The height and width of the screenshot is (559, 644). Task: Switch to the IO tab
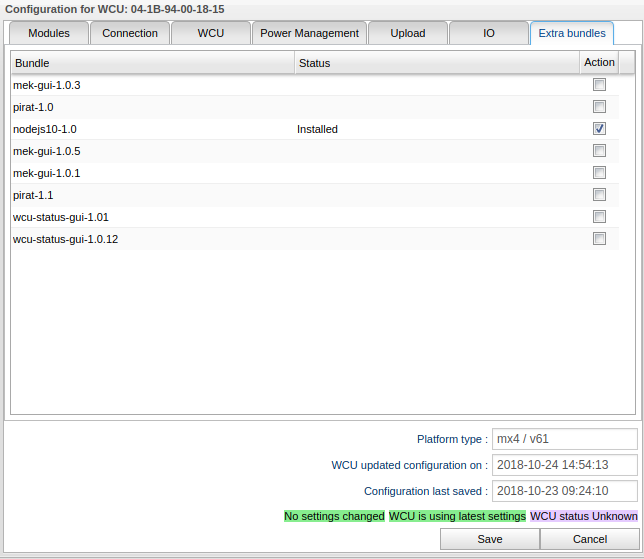[488, 33]
